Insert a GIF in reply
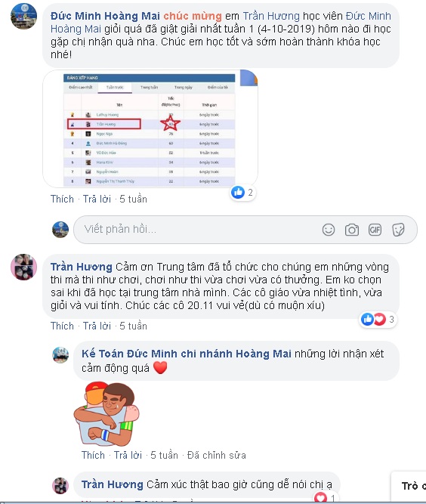426x504 pixels. 375,230
